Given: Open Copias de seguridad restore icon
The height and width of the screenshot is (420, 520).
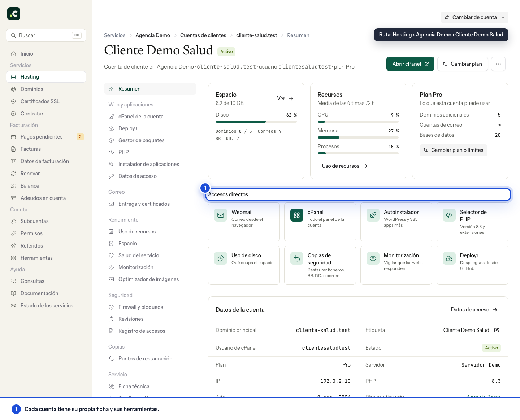Looking at the screenshot, I should 296,258.
